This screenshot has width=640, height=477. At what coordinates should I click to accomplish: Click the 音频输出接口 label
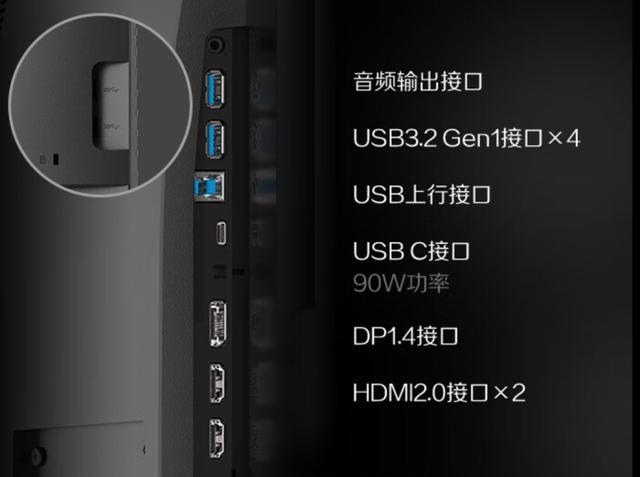(x=418, y=81)
